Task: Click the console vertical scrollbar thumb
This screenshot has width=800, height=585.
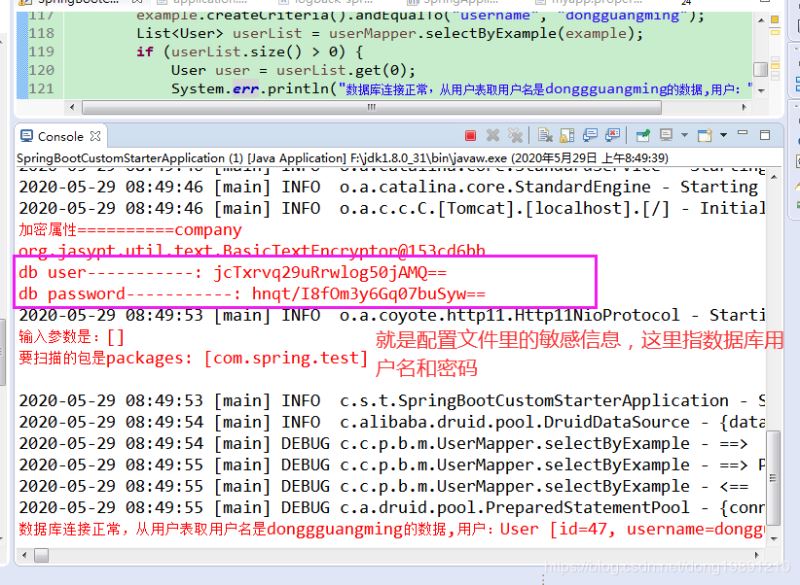Action: [x=773, y=477]
